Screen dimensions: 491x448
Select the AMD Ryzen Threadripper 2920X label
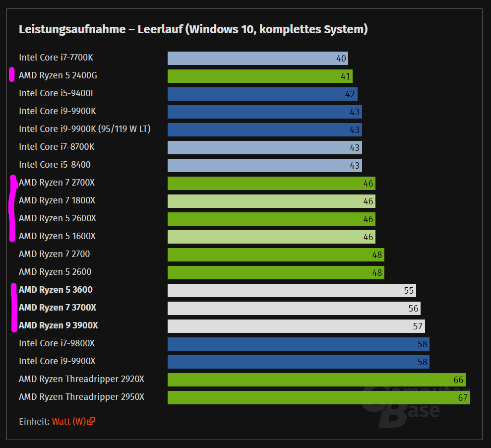(x=81, y=379)
